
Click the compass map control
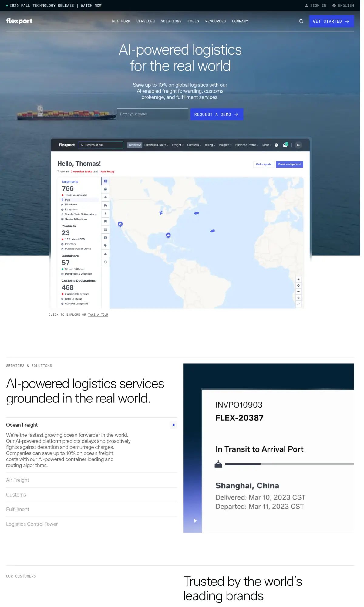point(298,286)
